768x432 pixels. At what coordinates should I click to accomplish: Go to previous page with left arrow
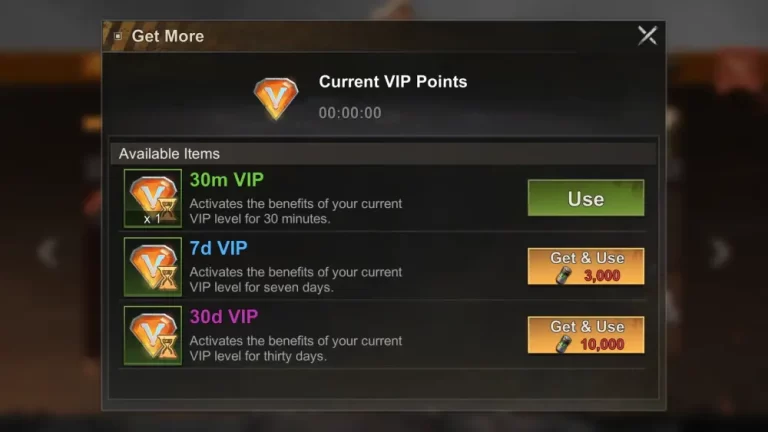pos(48,252)
